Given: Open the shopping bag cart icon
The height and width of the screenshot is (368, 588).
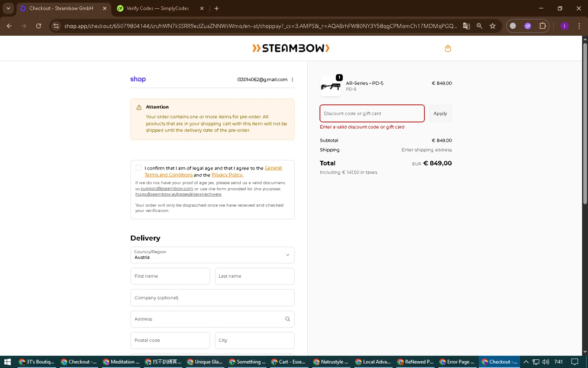Looking at the screenshot, I should [448, 48].
